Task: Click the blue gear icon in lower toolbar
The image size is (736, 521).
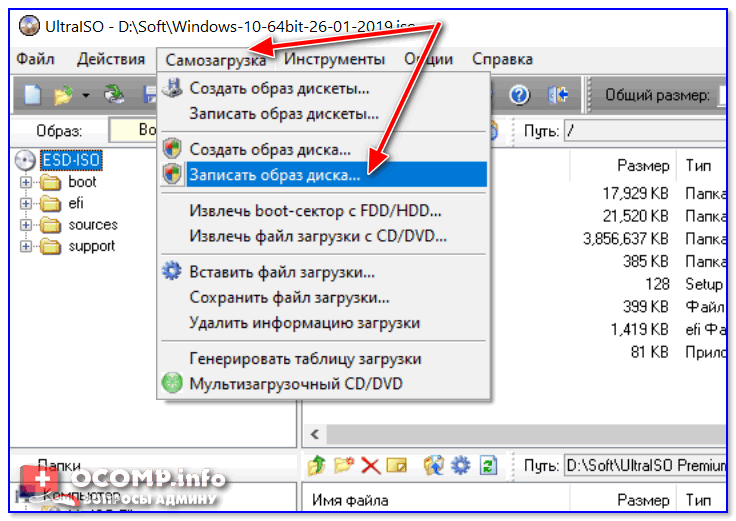Action: click(x=460, y=466)
